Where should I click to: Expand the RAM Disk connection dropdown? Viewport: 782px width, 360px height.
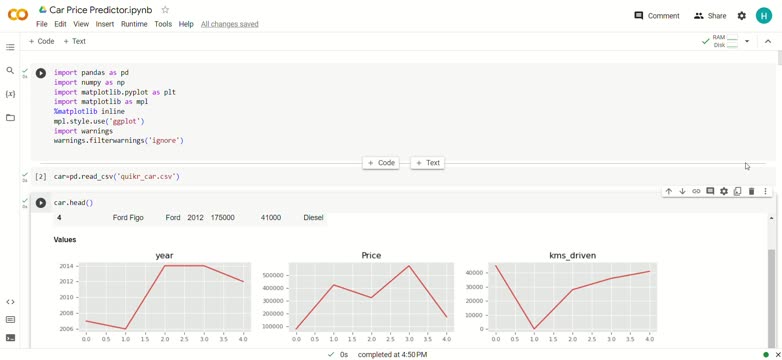pos(747,41)
